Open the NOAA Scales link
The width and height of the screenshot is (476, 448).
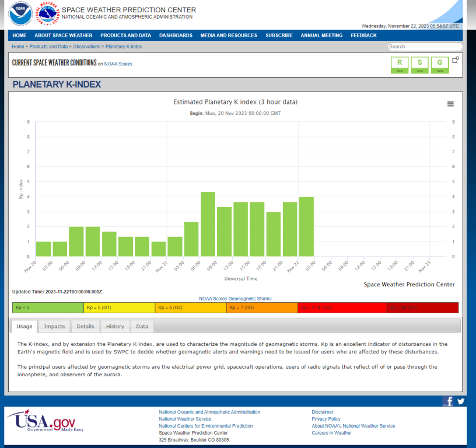118,64
